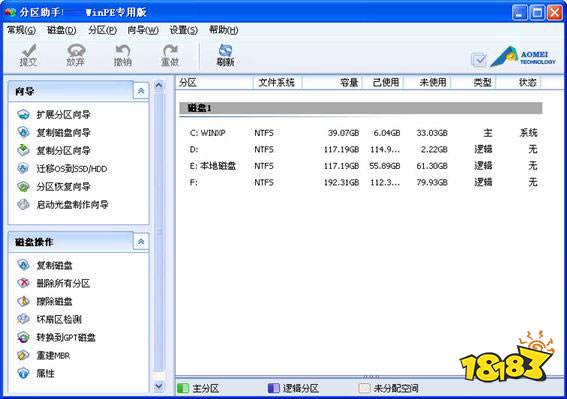This screenshot has height=399, width=567.
Task: Open the 帮助(H) menu
Action: 224,30
